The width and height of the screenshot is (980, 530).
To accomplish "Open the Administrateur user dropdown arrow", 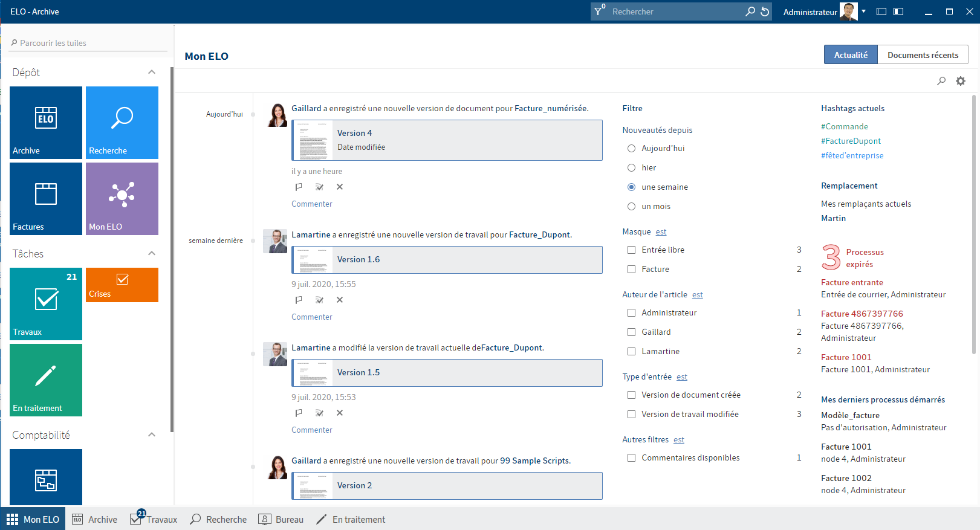I will pyautogui.click(x=864, y=11).
